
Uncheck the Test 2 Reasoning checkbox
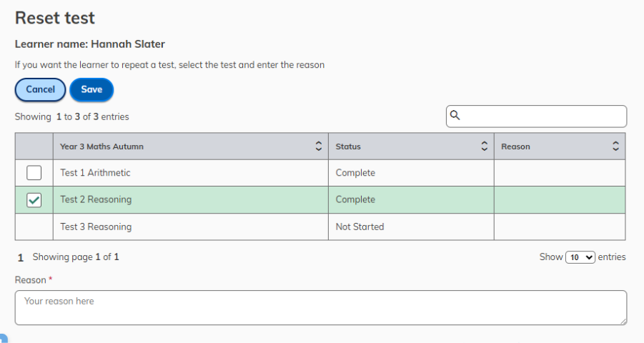tap(34, 200)
